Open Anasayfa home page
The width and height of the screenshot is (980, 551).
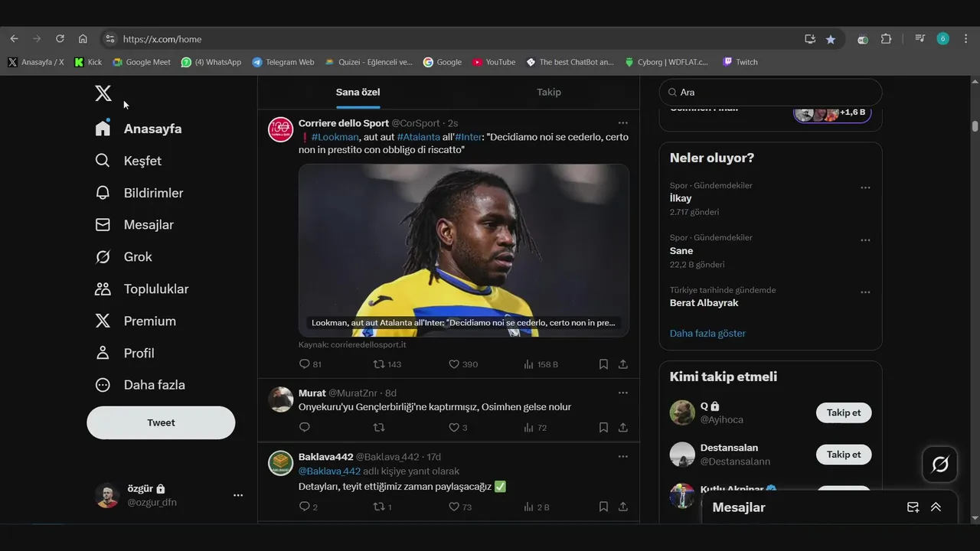pyautogui.click(x=139, y=129)
